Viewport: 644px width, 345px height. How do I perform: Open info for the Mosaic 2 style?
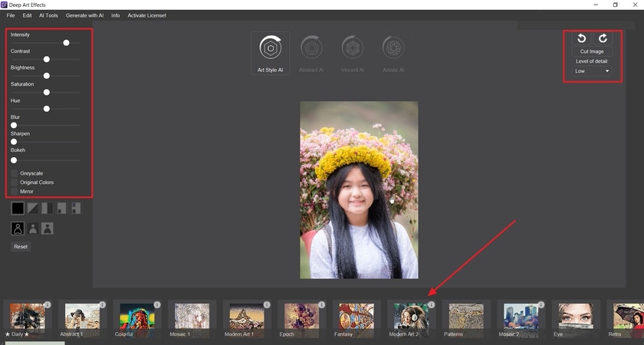[x=541, y=305]
